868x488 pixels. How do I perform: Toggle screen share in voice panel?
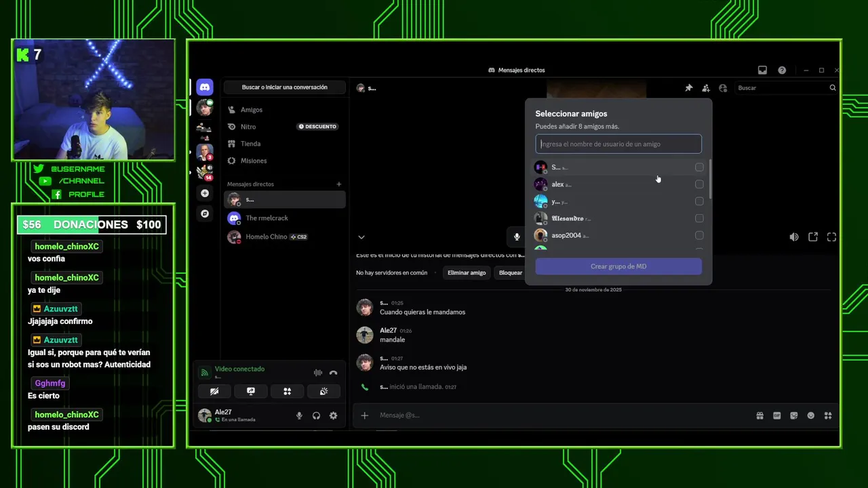click(250, 391)
